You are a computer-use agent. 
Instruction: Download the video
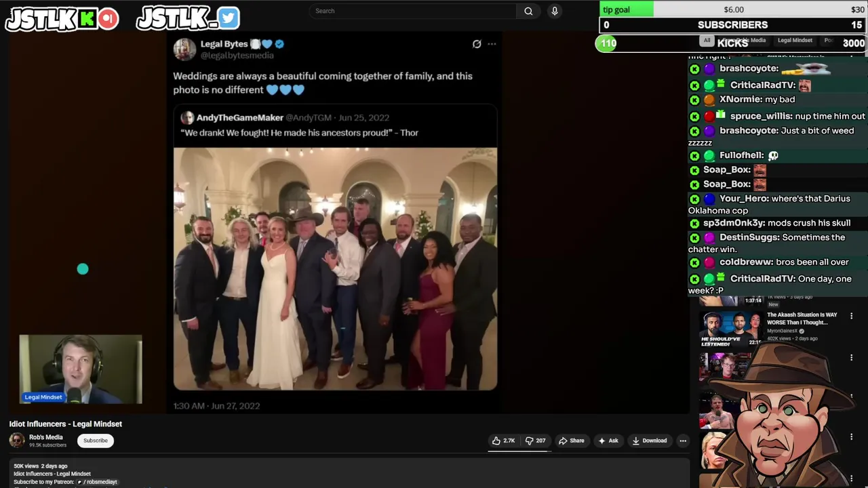(649, 441)
